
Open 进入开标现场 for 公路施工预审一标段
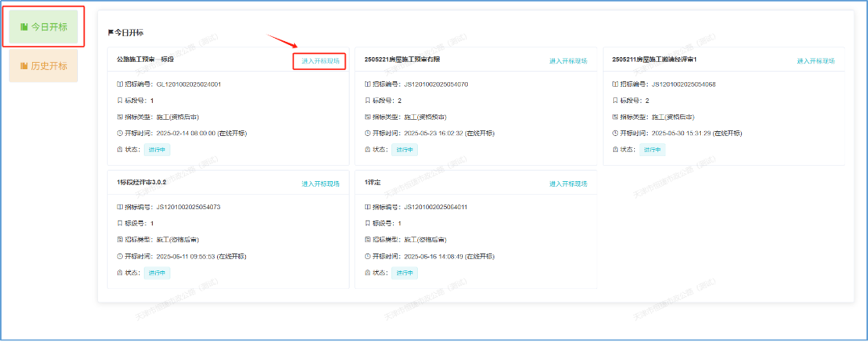pos(321,61)
